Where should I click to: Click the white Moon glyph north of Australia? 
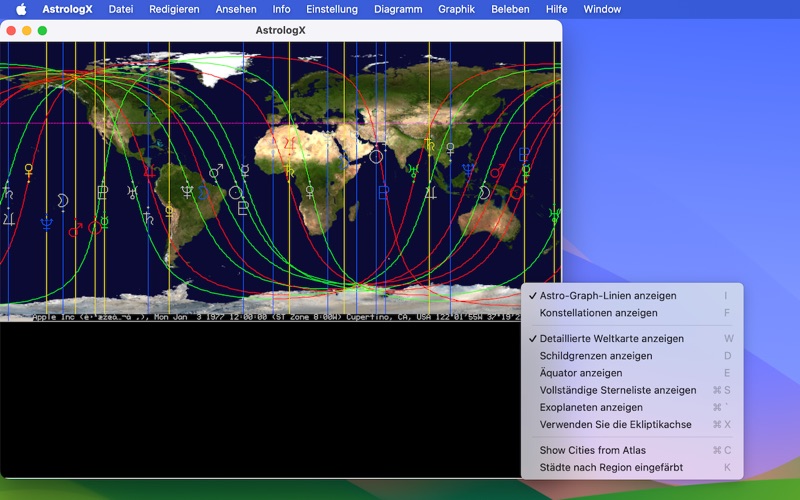click(x=484, y=192)
